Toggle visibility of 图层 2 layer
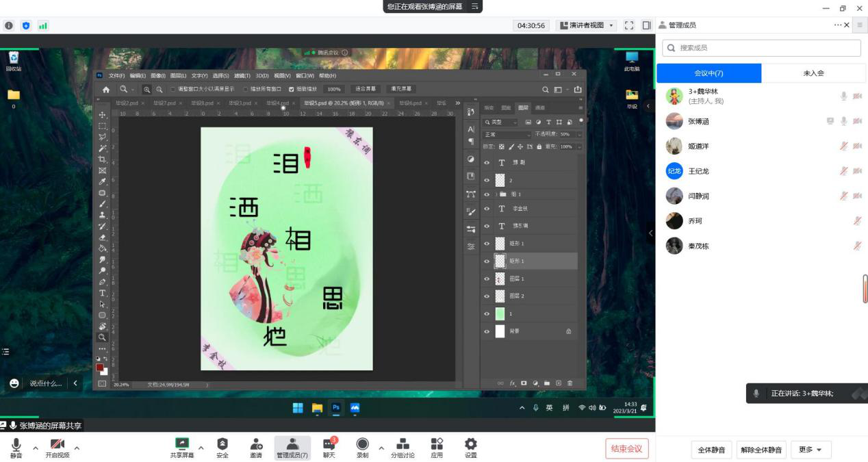868x462 pixels. coord(487,296)
